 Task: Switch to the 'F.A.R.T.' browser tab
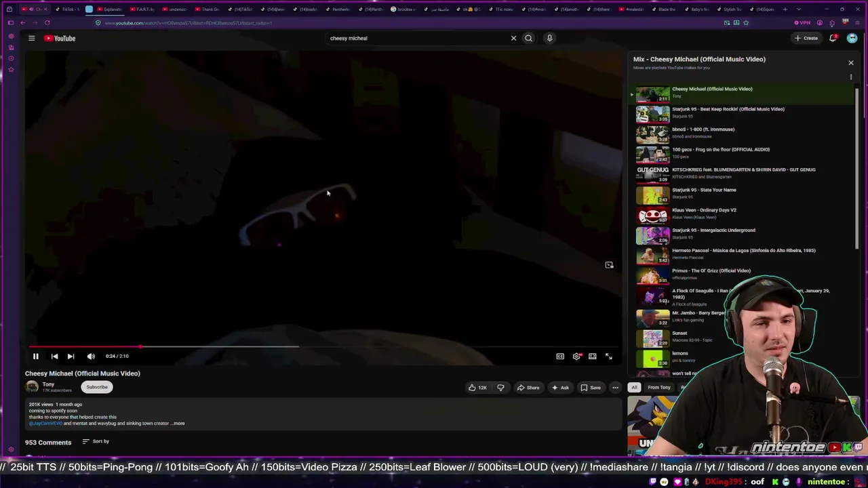click(x=141, y=9)
